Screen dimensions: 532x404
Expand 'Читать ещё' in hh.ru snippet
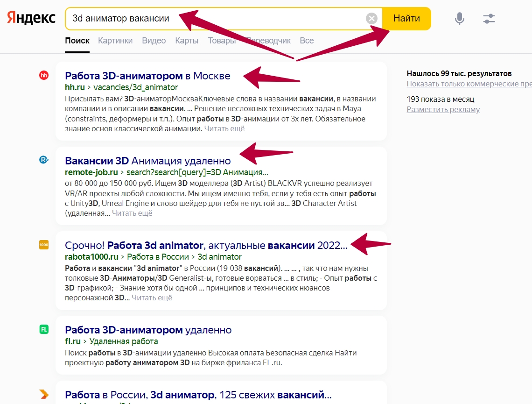[x=224, y=128]
